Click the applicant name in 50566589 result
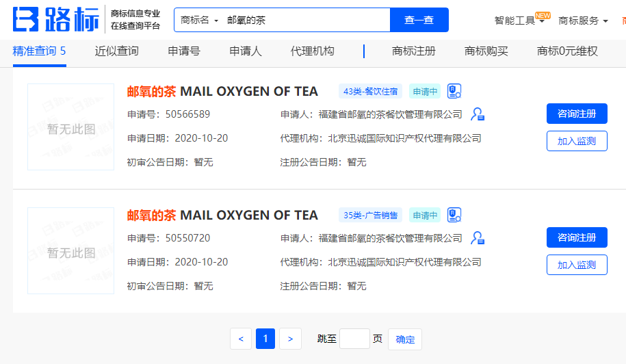This screenshot has width=626, height=364. (390, 114)
